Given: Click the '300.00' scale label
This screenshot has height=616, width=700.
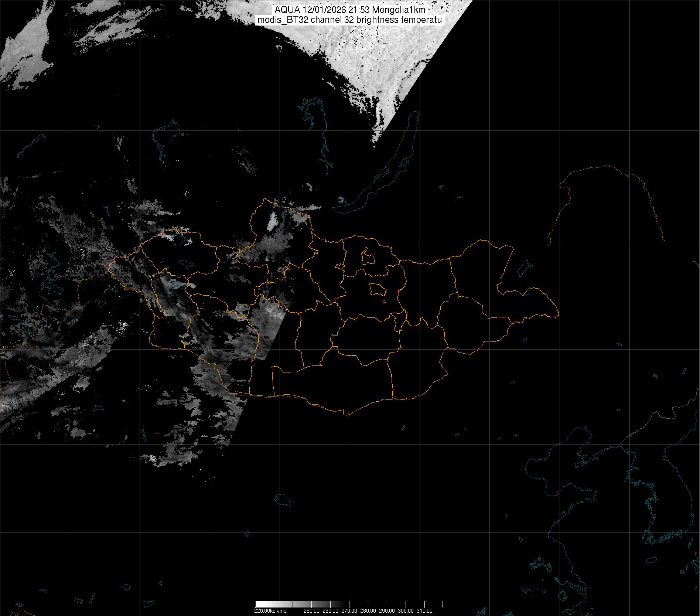Looking at the screenshot, I should pos(406,611).
